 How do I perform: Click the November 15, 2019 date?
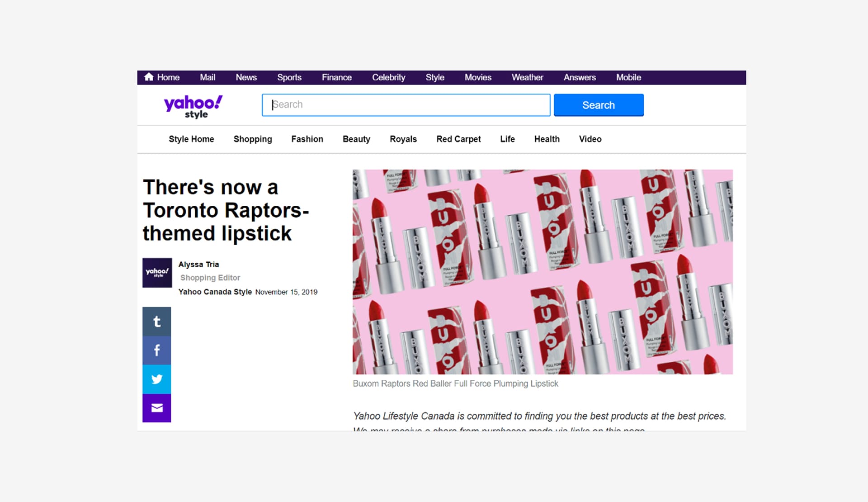point(286,292)
